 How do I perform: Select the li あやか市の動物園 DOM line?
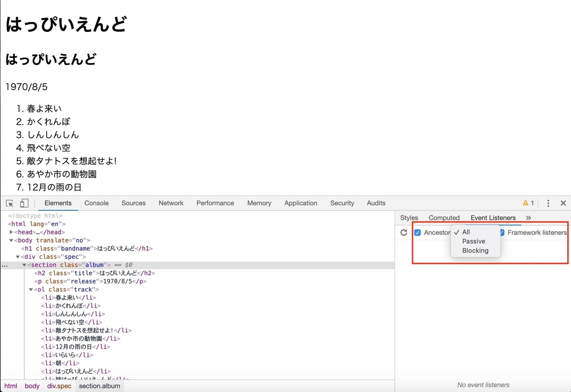[80, 339]
